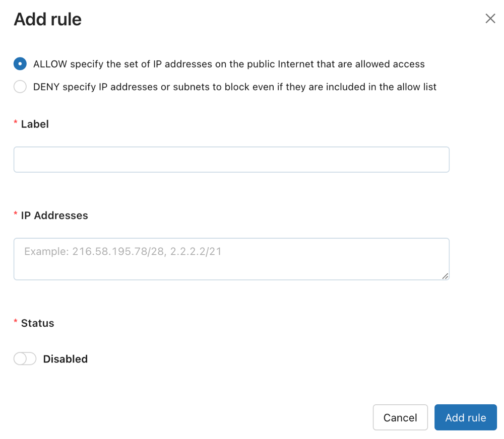Click the resize grip on IP Addresses box
Image resolution: width=504 pixels, height=439 pixels.
click(446, 276)
